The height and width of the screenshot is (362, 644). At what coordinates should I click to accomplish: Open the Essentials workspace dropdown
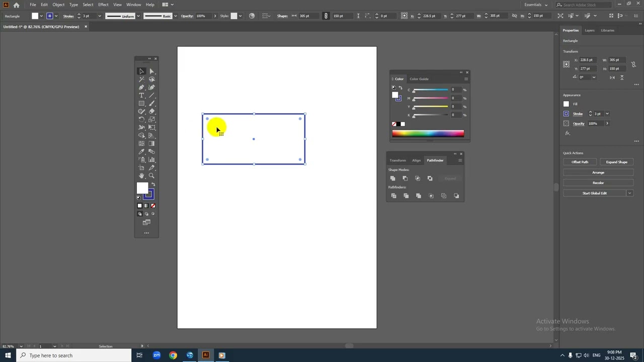tap(536, 5)
